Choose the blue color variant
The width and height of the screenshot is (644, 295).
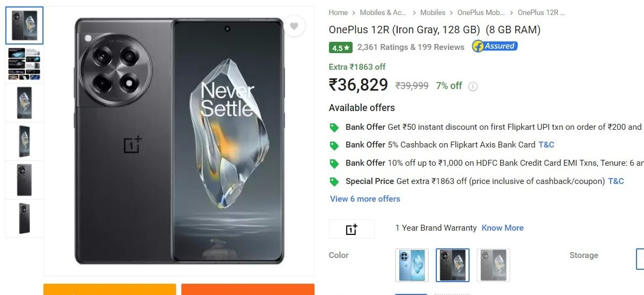pos(412,265)
